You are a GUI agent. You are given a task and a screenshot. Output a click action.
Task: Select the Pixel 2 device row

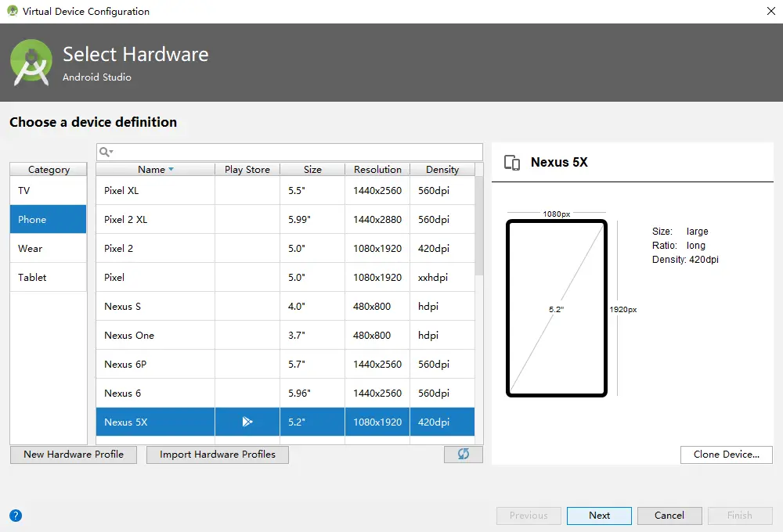pos(285,249)
